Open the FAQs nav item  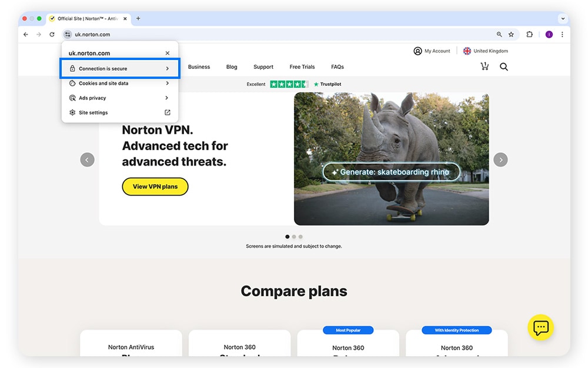337,67
